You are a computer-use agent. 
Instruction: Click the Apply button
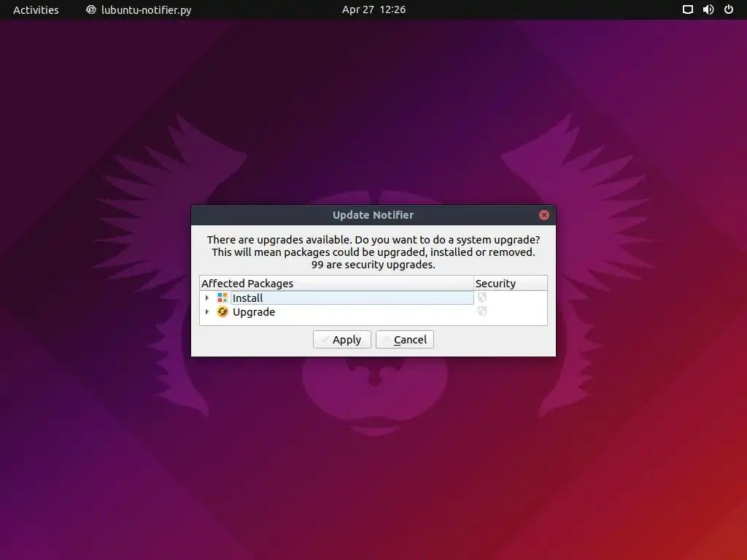point(341,340)
